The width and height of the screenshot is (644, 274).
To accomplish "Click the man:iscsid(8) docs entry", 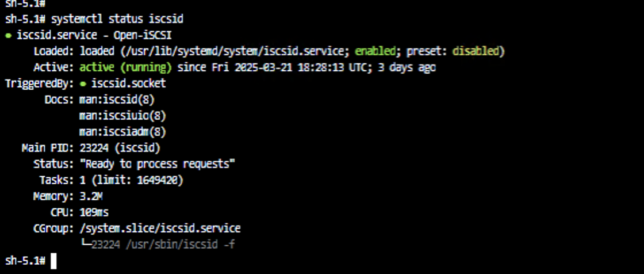I will coord(117,100).
